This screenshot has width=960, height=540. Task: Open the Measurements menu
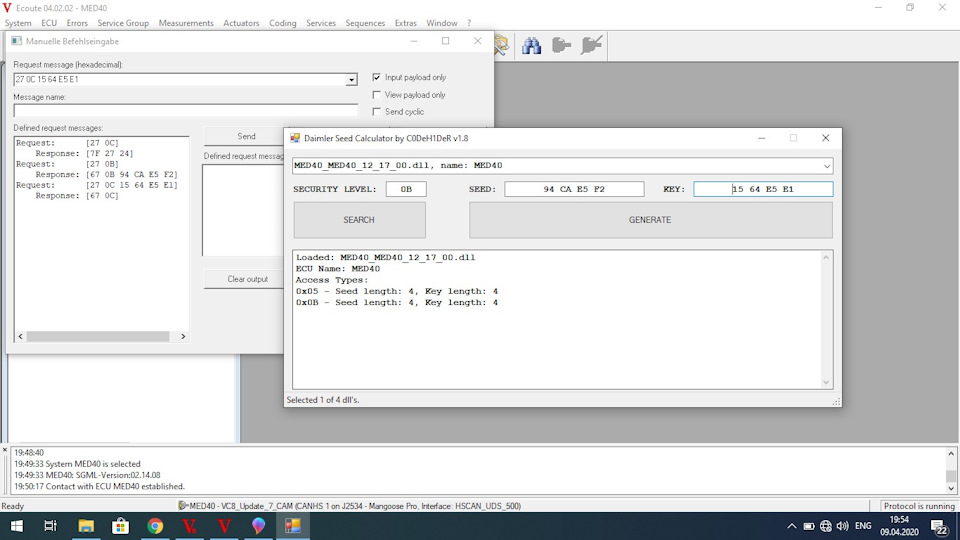tap(186, 23)
